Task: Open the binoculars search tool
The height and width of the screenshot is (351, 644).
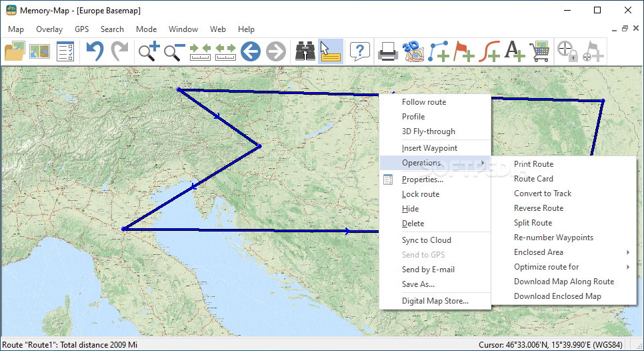Action: tap(305, 51)
